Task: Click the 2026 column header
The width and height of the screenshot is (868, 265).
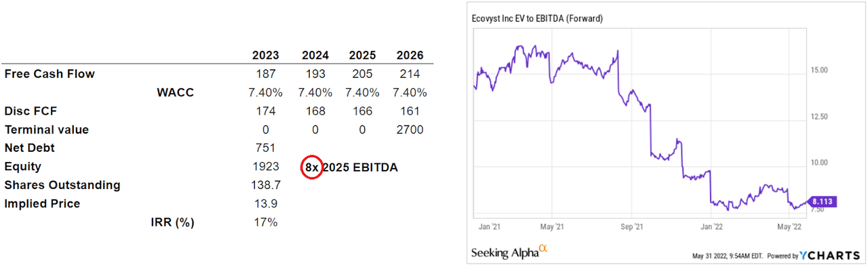Action: [410, 56]
